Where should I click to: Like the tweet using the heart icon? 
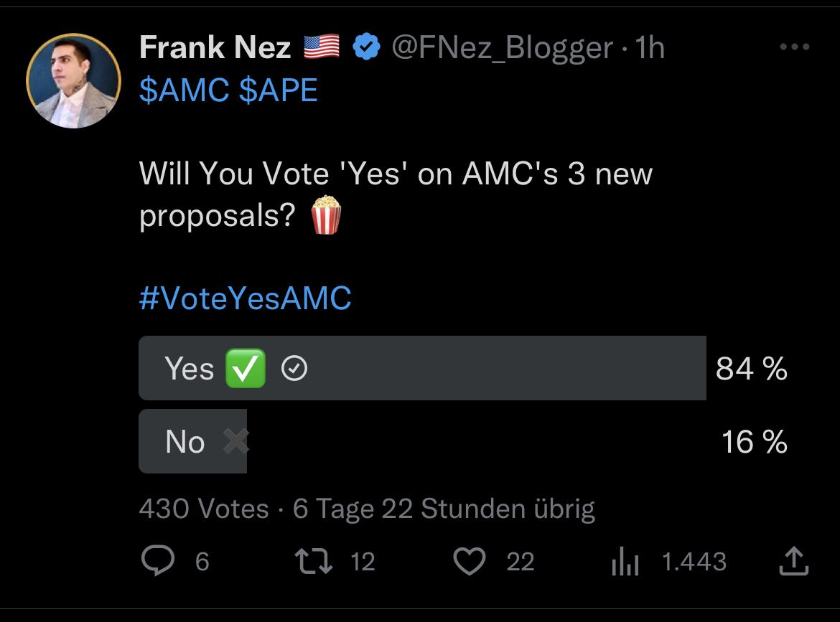(x=470, y=562)
